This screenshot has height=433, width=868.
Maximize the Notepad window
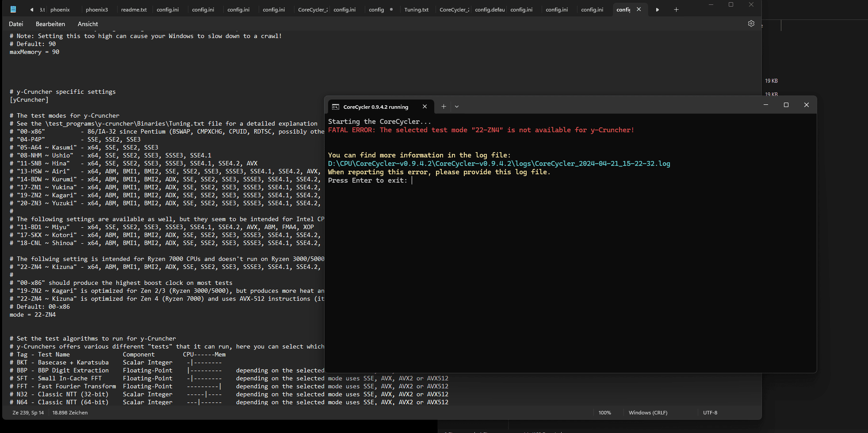point(731,4)
